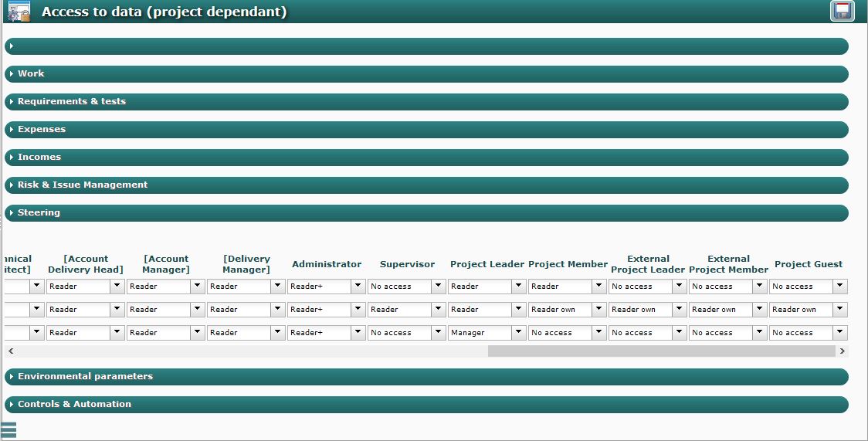Expand the Requirements & tests section
Screen dimensions: 868x441
pos(426,102)
